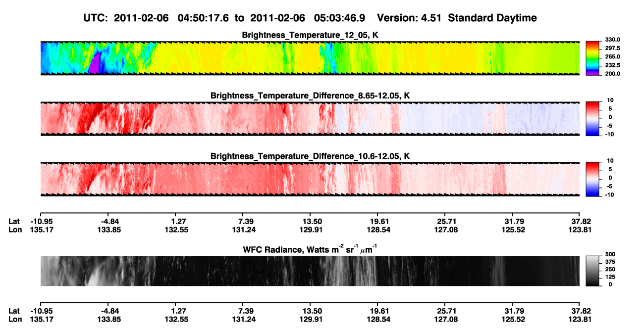Click the purple cold patch in the temperature strip
This screenshot has height=330, width=644.
[x=95, y=64]
